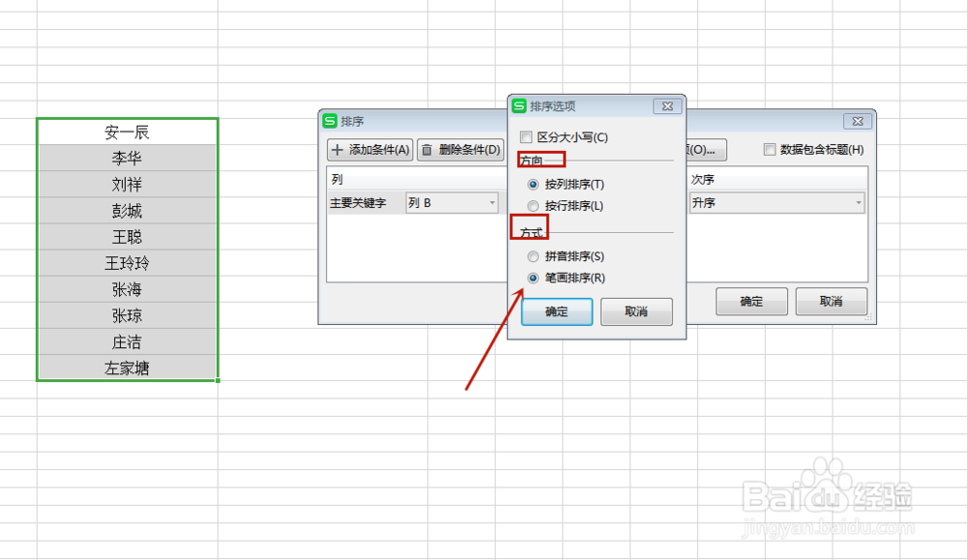Select the cell containing 安一辰
968x560 pixels.
127,132
